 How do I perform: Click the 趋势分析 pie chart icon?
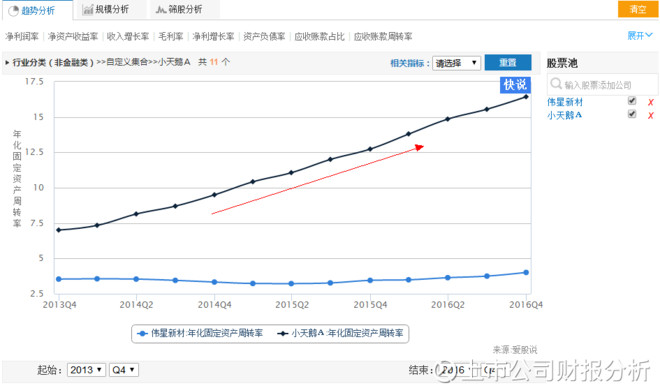tap(13, 11)
